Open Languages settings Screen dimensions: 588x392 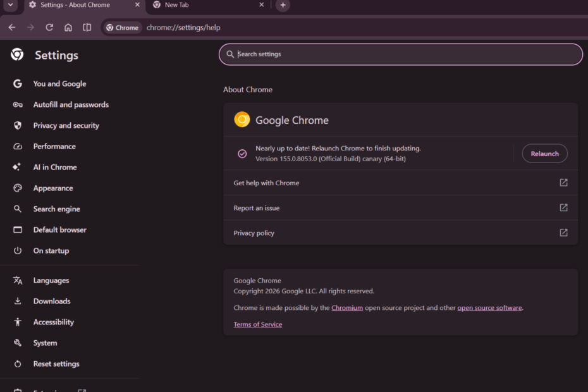(x=51, y=280)
